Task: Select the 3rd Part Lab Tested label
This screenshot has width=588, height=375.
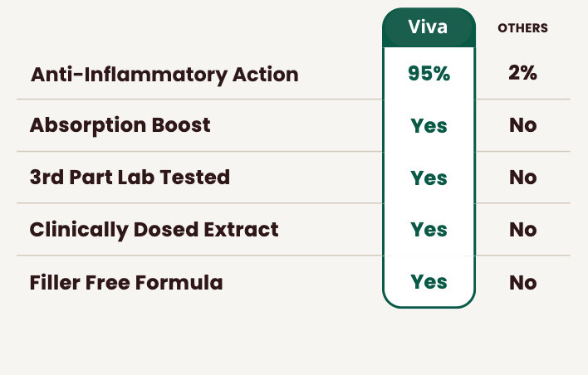Action: click(x=130, y=178)
